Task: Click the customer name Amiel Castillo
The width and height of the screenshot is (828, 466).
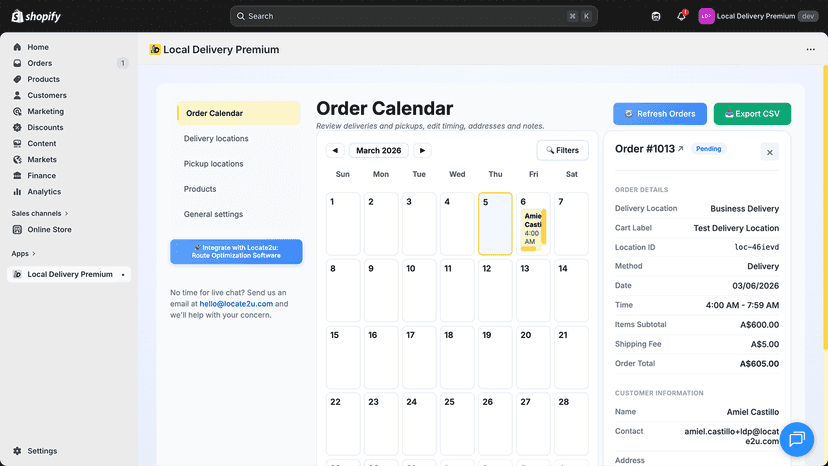Action: [x=752, y=412]
